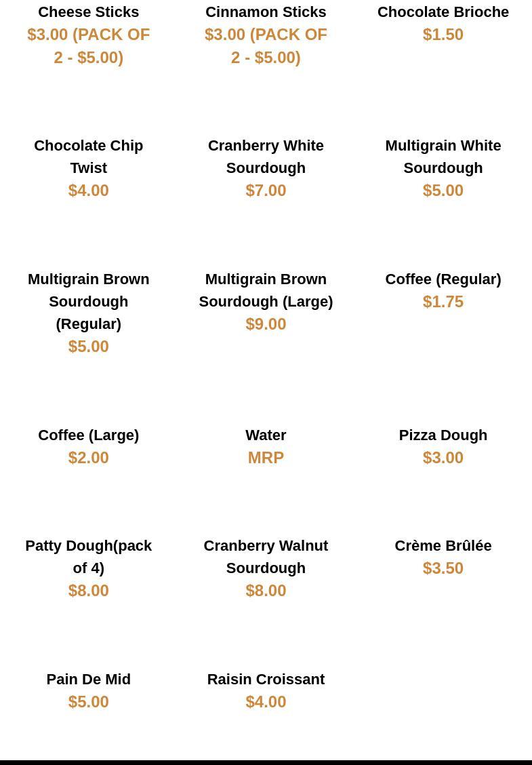Click the Coffee (Regular) item
This screenshot has width=532, height=765.
point(443,279)
